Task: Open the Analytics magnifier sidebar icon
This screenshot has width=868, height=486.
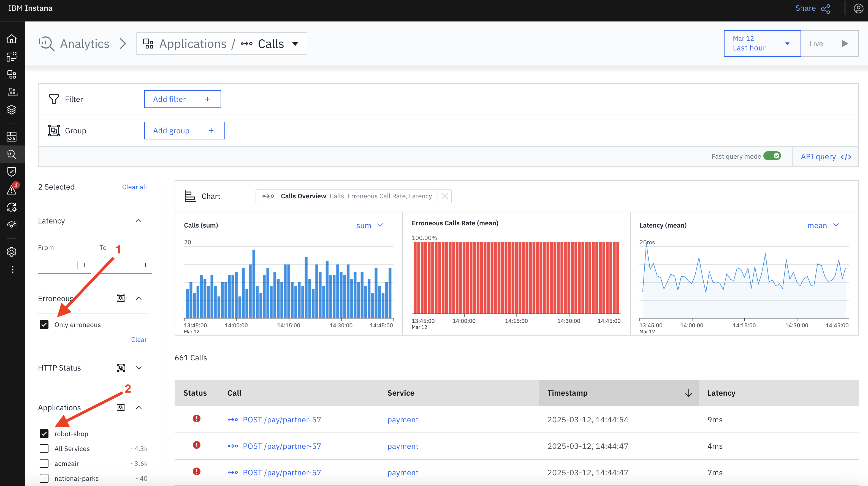Action: (12, 154)
